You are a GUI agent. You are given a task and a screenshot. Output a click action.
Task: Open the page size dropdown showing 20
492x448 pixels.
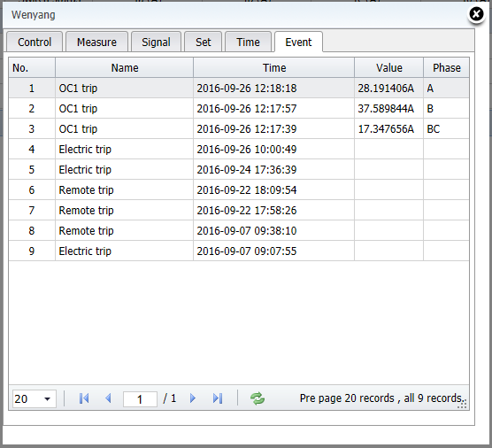coord(35,398)
